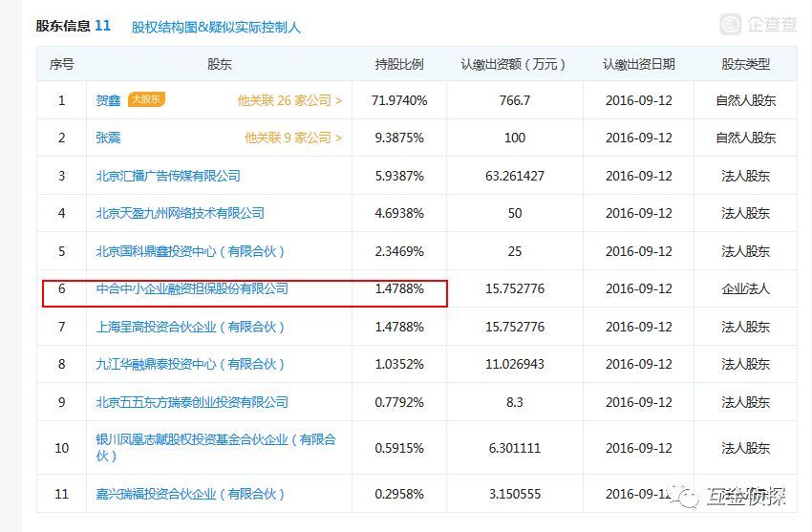812x532 pixels.
Task: Select the 0.2958% shareholding cell
Action: (399, 494)
